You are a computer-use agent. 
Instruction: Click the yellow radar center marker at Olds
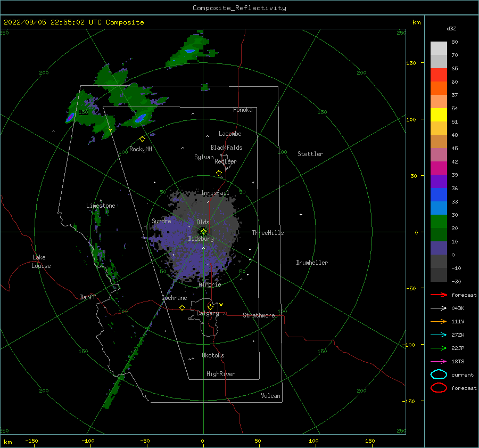(203, 232)
